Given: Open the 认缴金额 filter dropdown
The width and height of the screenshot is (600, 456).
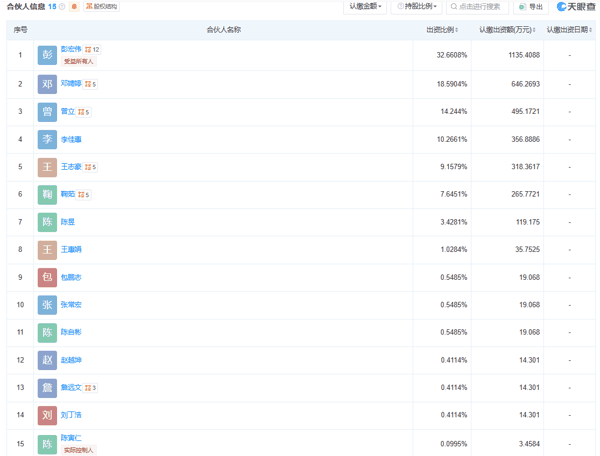Looking at the screenshot, I should coord(365,7).
